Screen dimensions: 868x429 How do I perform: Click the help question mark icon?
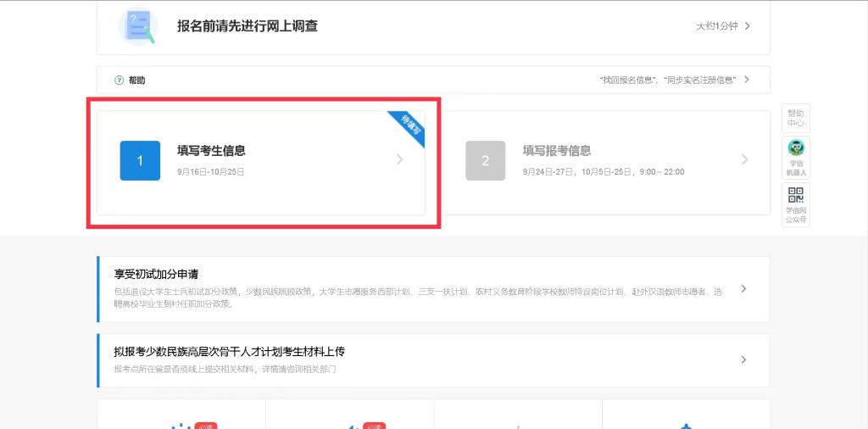pyautogui.click(x=119, y=81)
